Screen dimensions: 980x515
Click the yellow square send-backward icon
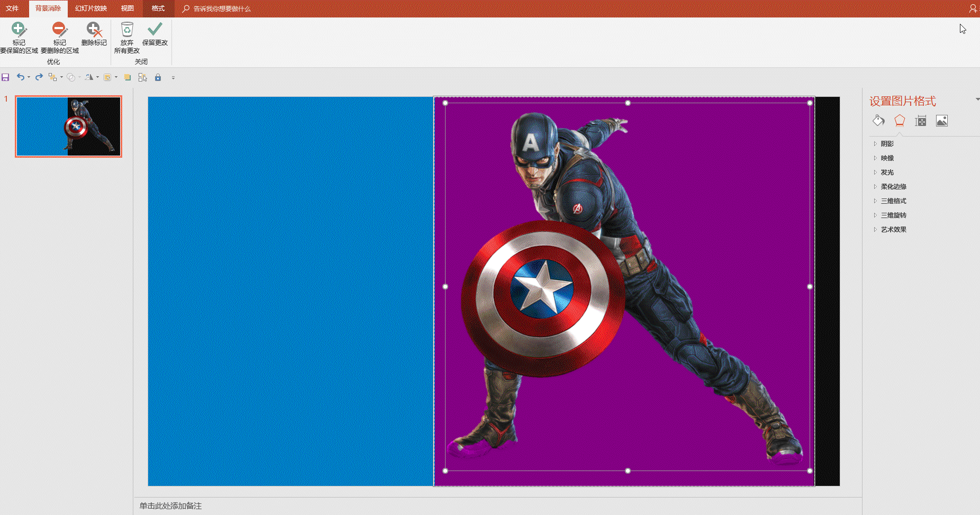(128, 77)
